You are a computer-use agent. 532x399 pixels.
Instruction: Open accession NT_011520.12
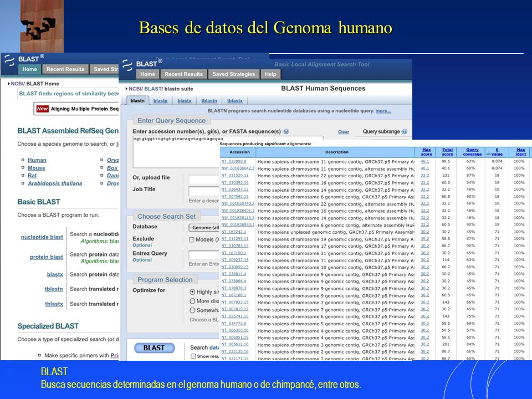pos(235,176)
